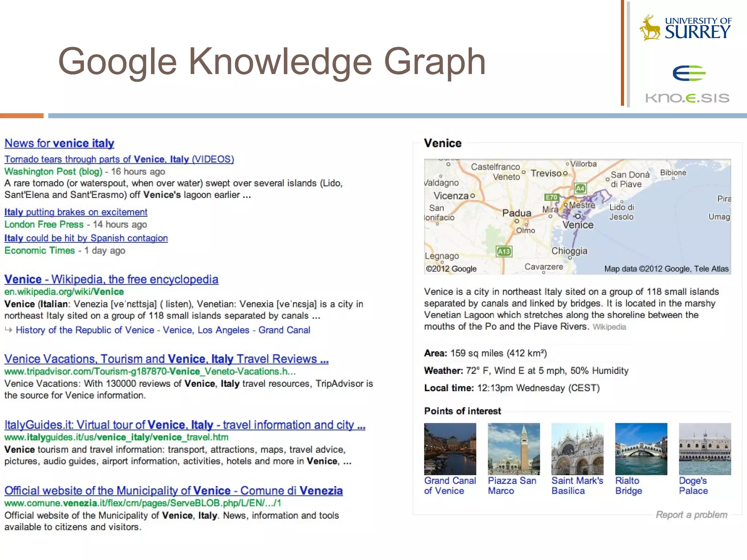Click the 'Venice' heading of the knowledge panel
The image size is (747, 560).
442,143
